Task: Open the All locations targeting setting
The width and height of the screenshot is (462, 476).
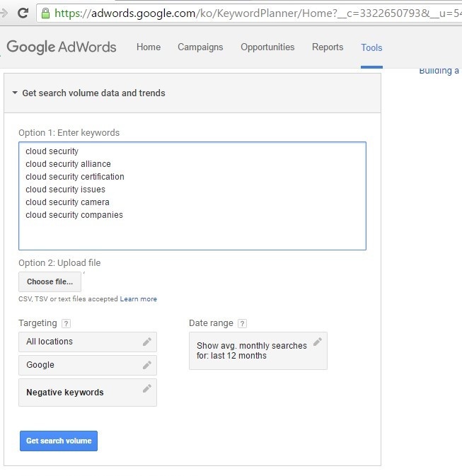Action: point(88,342)
